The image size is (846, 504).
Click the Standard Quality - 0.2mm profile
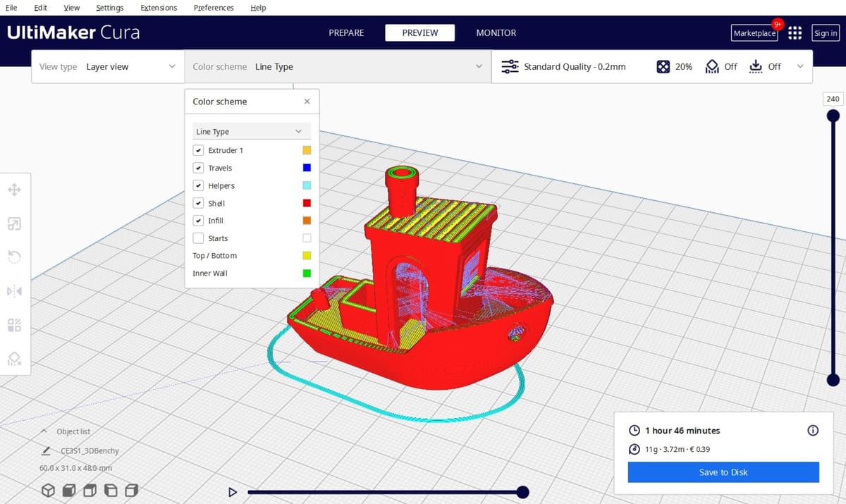click(x=575, y=66)
